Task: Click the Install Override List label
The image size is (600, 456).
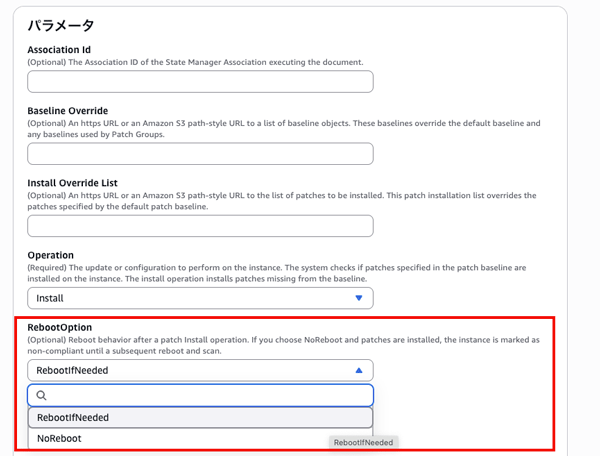Action: tap(73, 182)
